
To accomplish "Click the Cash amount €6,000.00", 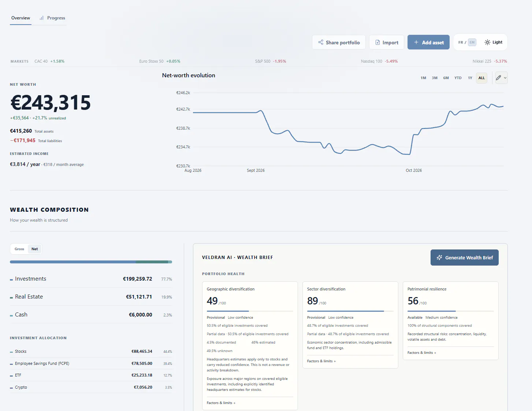I will (140, 315).
